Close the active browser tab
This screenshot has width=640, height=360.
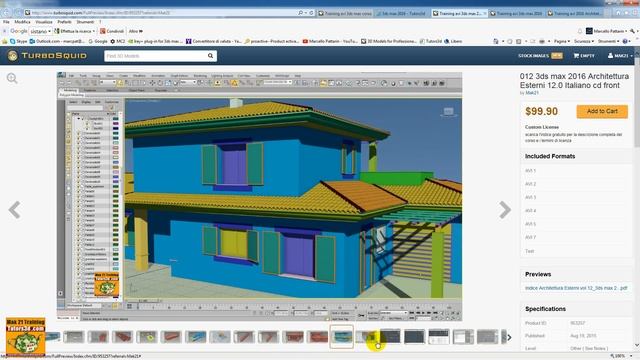point(484,13)
